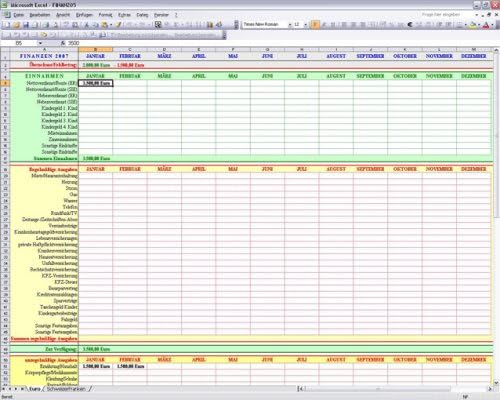This screenshot has width=500, height=400.
Task: Click the Open file folder icon
Action: 16,25
